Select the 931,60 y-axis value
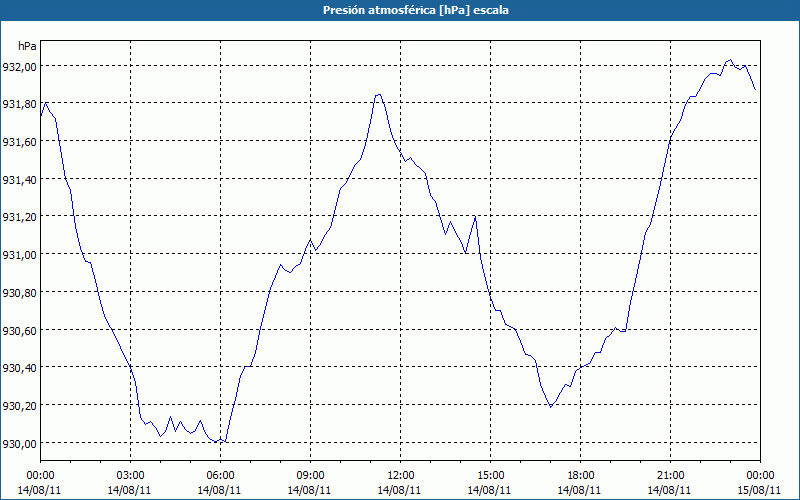The image size is (800, 500). [x=19, y=142]
